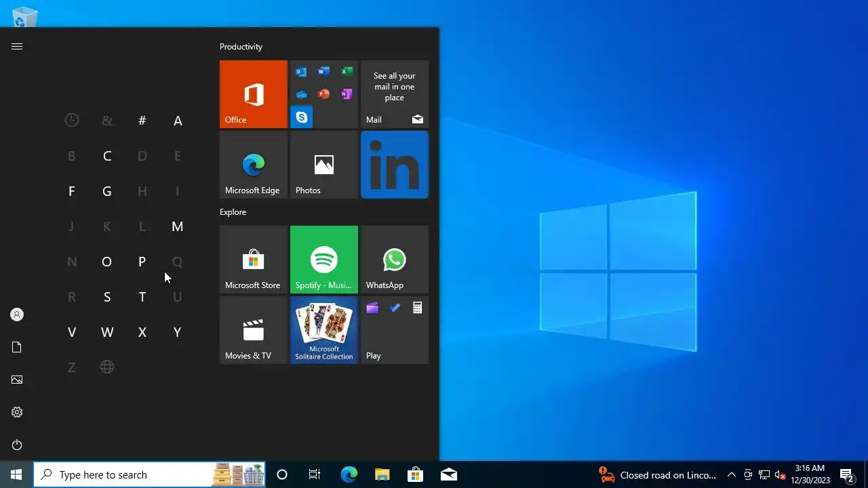868x488 pixels.
Task: Open Task View on the taskbar
Action: (315, 474)
